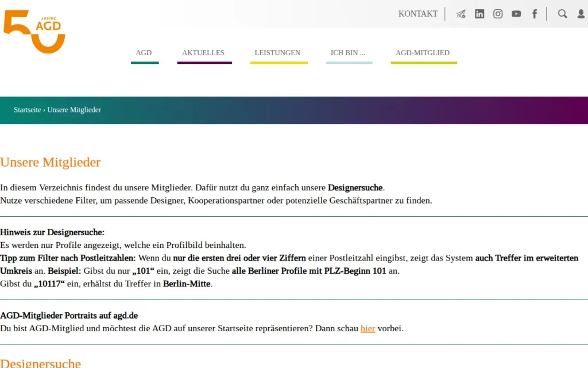Go to Startseite breadcrumb link
The image size is (588, 368).
tap(28, 110)
